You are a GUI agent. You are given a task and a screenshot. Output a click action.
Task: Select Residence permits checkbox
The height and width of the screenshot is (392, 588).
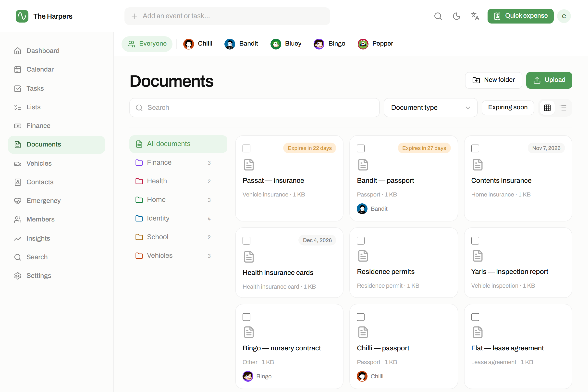(360, 241)
